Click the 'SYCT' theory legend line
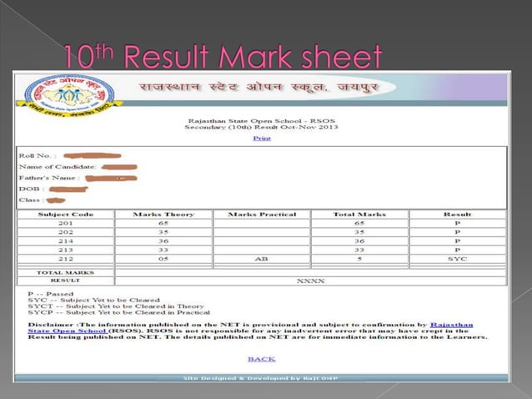The height and width of the screenshot is (399, 532). [x=116, y=306]
